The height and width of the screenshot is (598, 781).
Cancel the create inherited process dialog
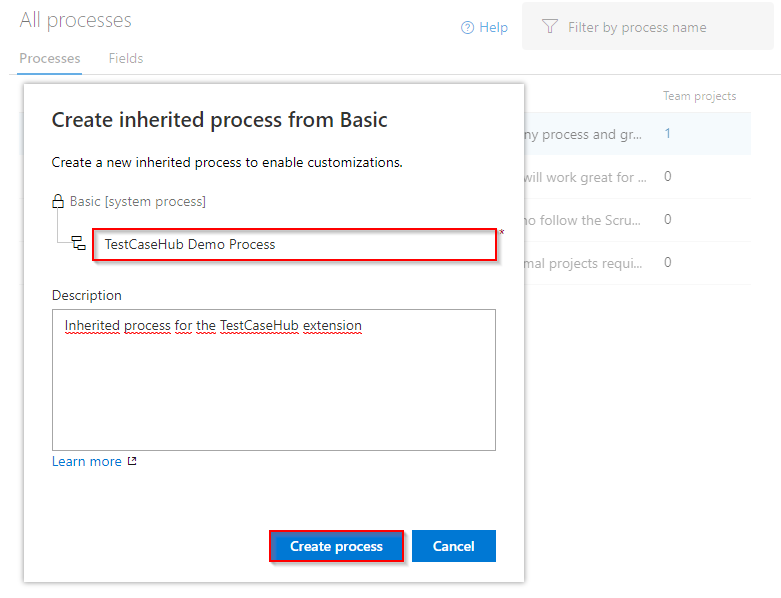click(x=453, y=546)
